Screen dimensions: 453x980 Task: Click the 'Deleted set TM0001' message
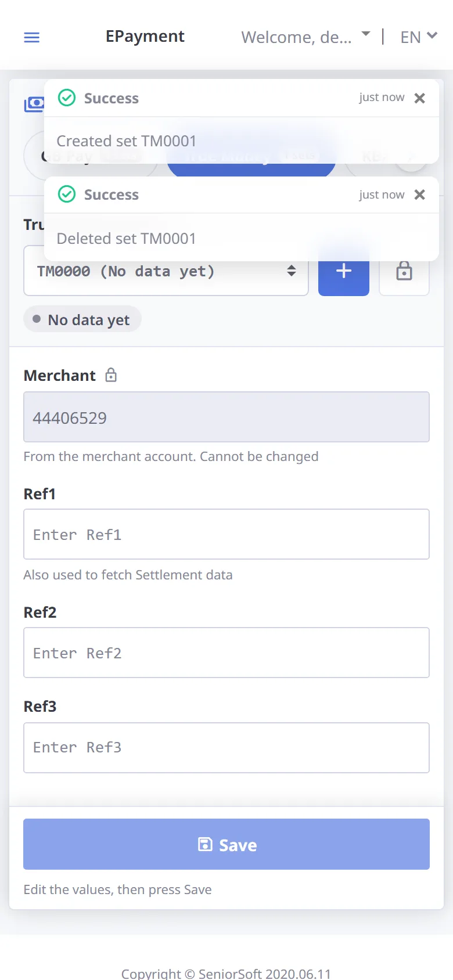coord(127,239)
